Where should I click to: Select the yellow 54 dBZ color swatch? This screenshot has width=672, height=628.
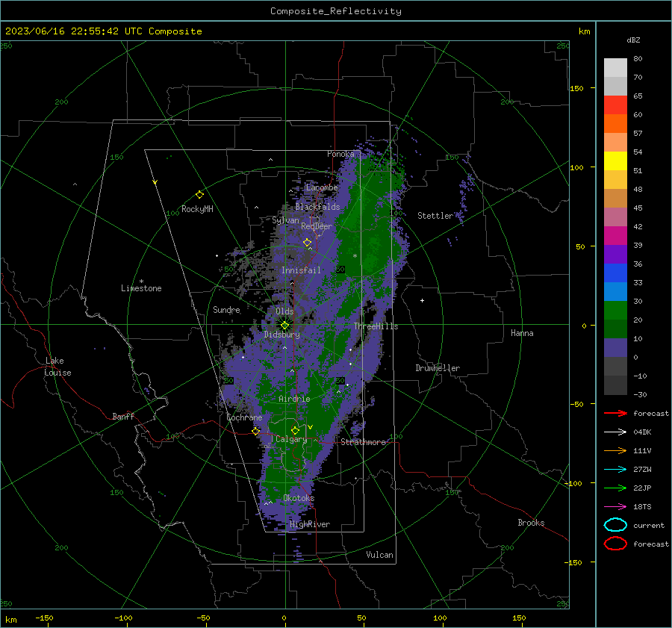[615, 161]
